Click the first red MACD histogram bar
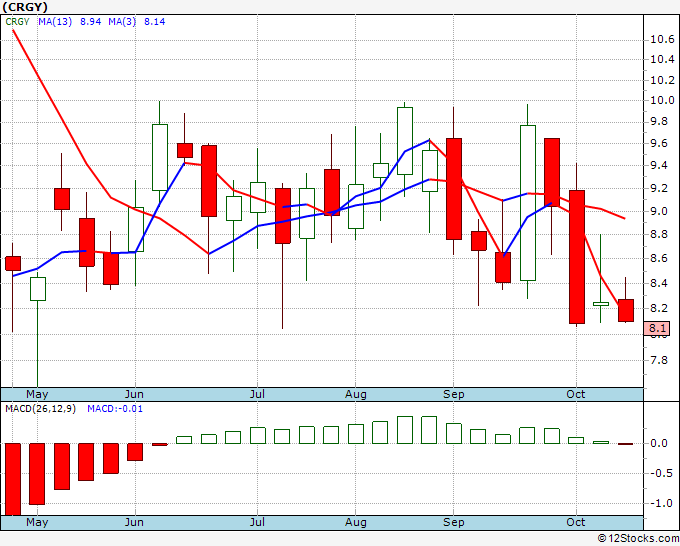680x546 pixels. click(x=13, y=479)
